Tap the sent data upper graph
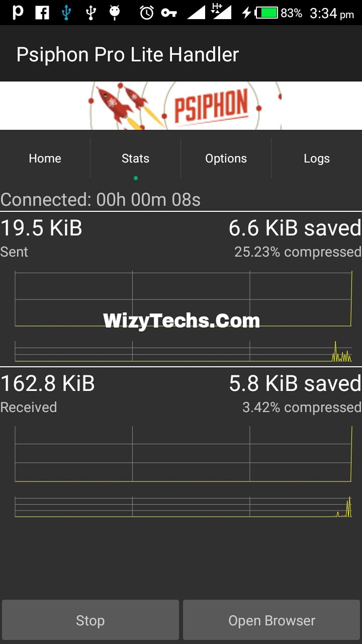The width and height of the screenshot is (362, 644). pos(184,299)
